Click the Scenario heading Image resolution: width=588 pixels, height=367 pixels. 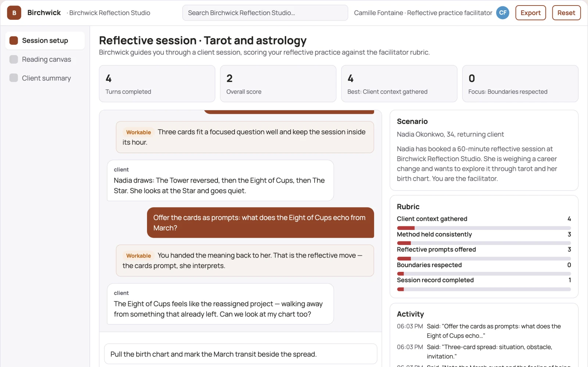(412, 122)
